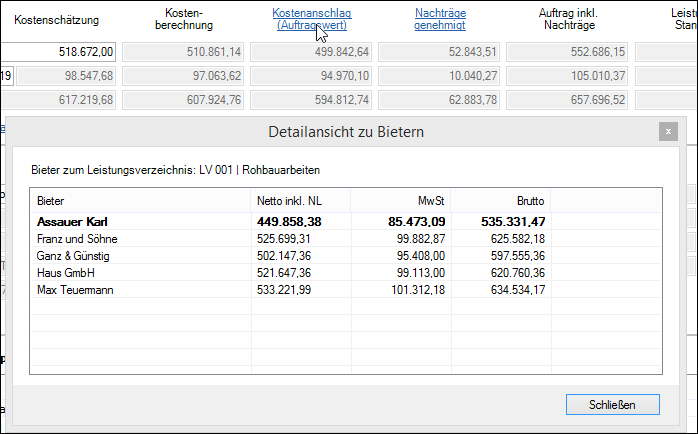Click the total field 607.924,76
This screenshot has width=698, height=434.
click(x=183, y=100)
